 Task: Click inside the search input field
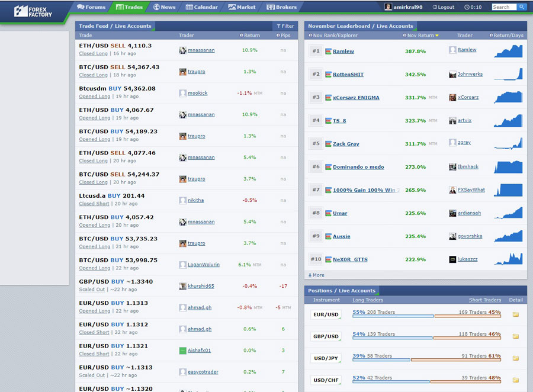[x=503, y=7]
